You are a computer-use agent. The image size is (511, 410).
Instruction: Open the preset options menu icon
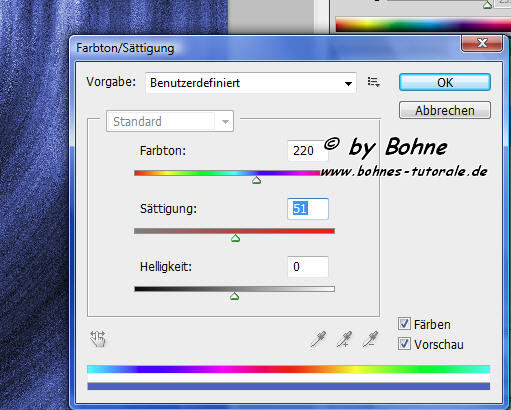tap(374, 82)
